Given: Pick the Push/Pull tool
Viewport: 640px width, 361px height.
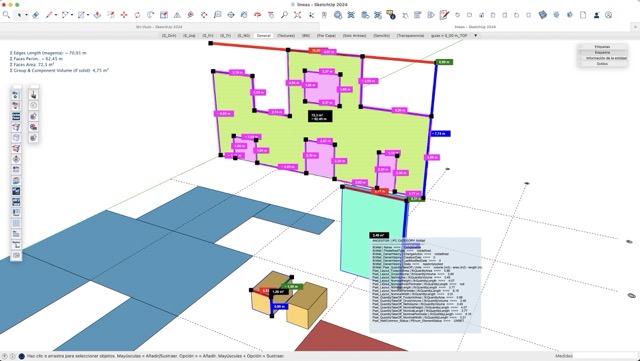Looking at the screenshot, I should point(97,15).
